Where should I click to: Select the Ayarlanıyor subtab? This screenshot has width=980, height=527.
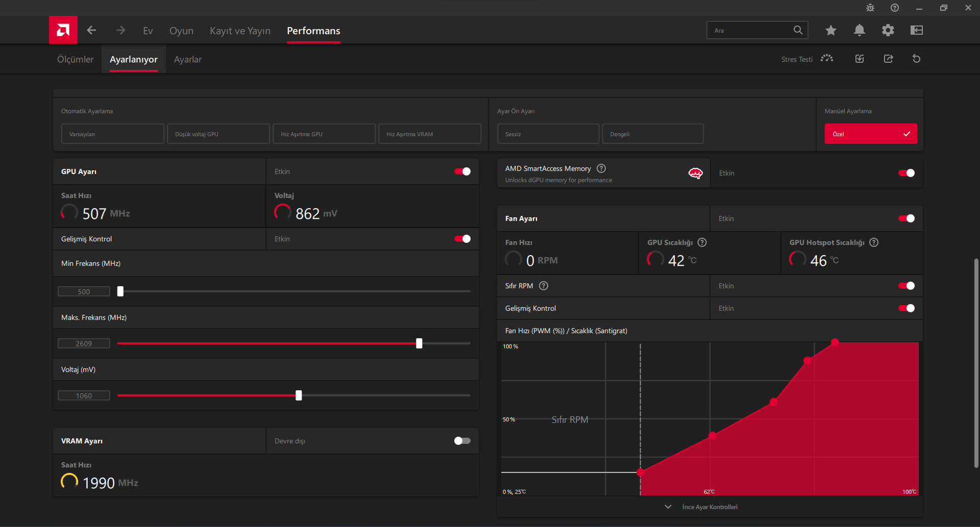(x=134, y=59)
